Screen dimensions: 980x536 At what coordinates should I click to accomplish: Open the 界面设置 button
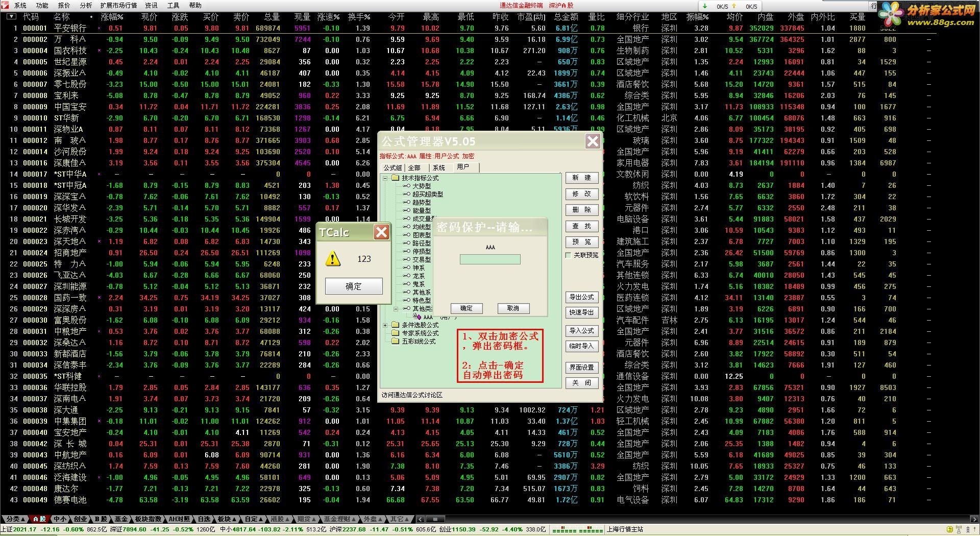581,368
